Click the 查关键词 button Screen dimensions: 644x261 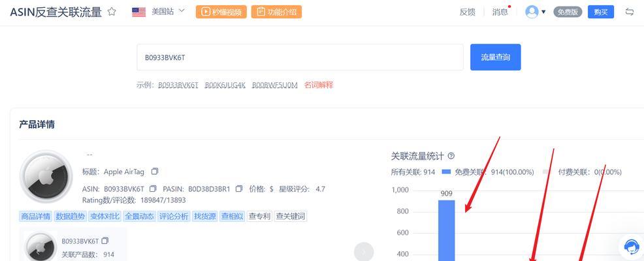tap(291, 216)
